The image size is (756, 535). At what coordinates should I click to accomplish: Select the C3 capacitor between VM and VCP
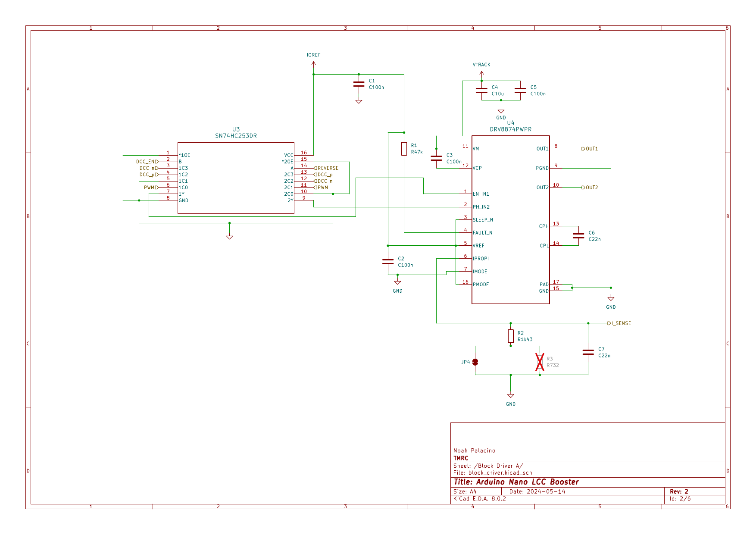(437, 158)
